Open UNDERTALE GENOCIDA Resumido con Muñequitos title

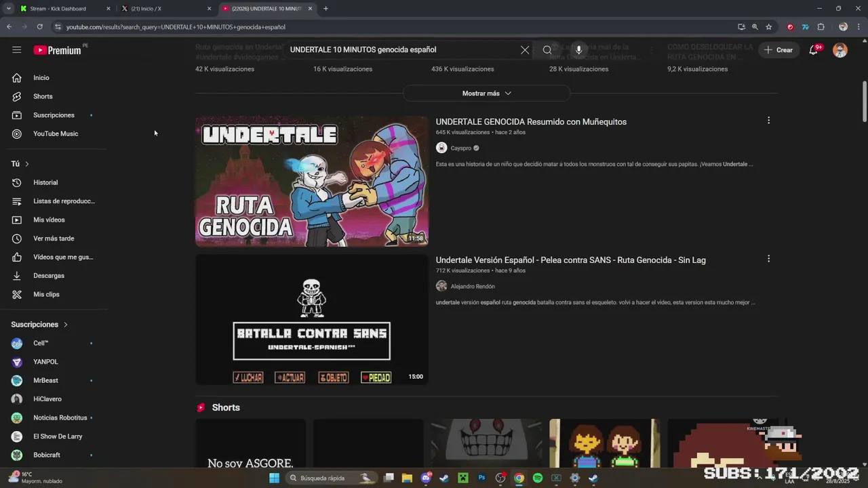531,122
